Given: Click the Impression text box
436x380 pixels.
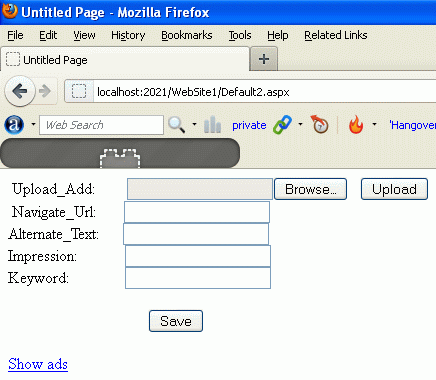Looking at the screenshot, I should (x=198, y=256).
